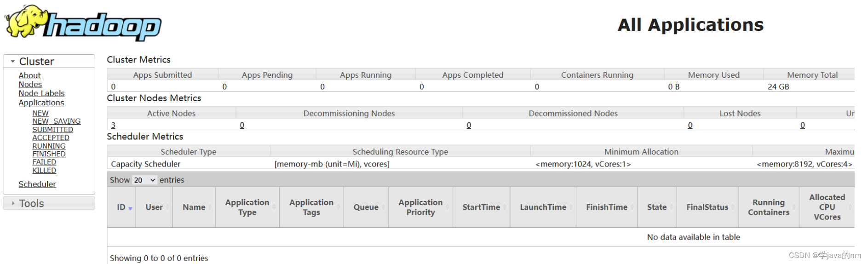
Task: Click the Apps Pending header
Action: coord(267,75)
